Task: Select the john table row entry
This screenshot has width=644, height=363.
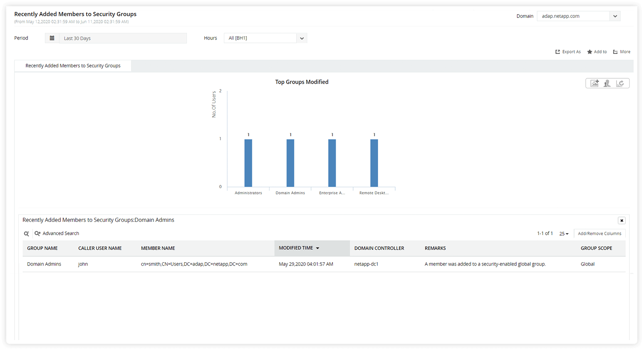Action: (x=83, y=264)
